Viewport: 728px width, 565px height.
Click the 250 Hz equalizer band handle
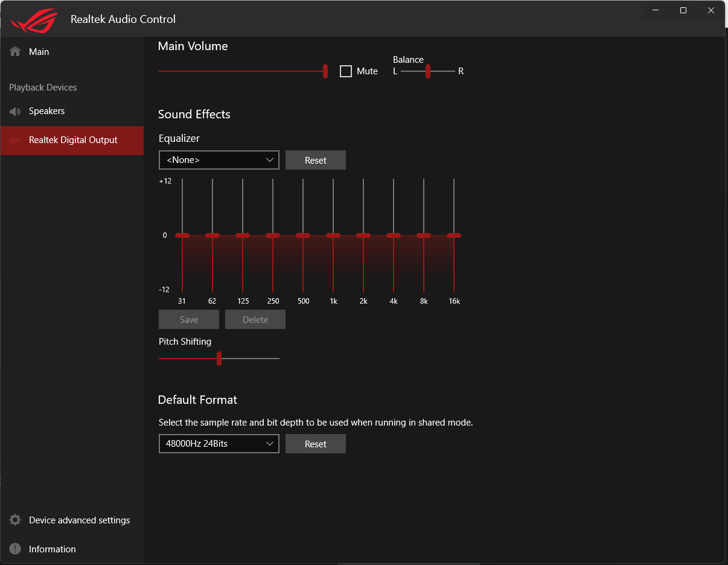pos(273,235)
